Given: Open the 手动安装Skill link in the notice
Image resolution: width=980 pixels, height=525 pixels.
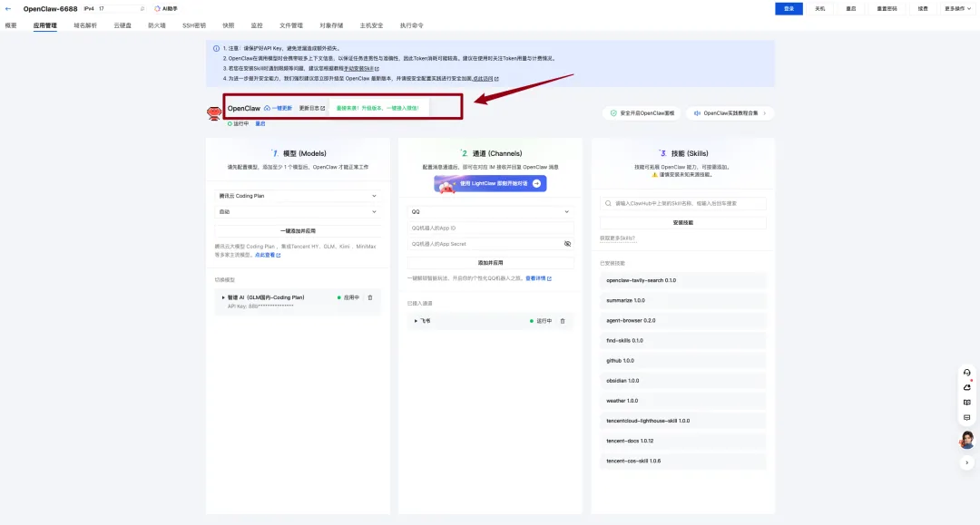Looking at the screenshot, I should tap(360, 69).
